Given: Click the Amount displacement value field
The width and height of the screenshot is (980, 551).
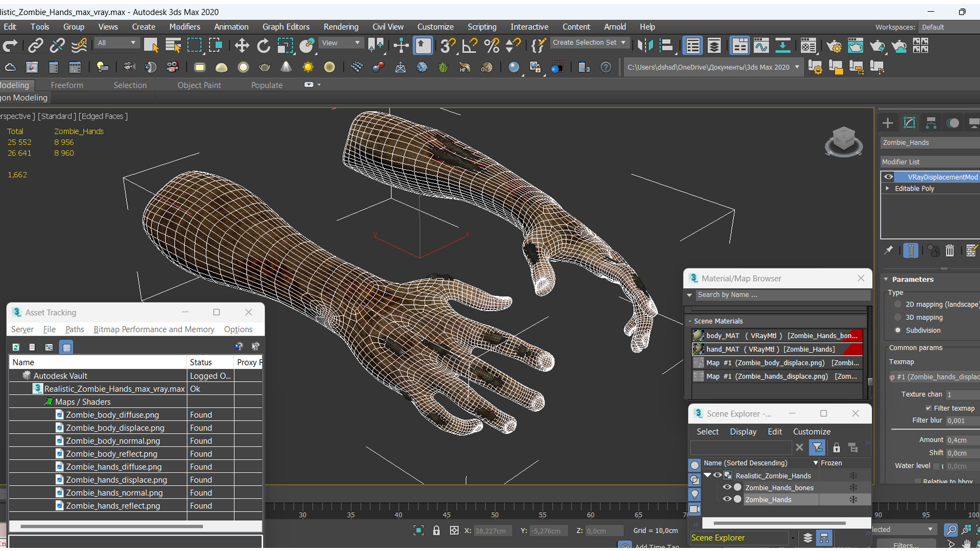Looking at the screenshot, I should tap(963, 440).
